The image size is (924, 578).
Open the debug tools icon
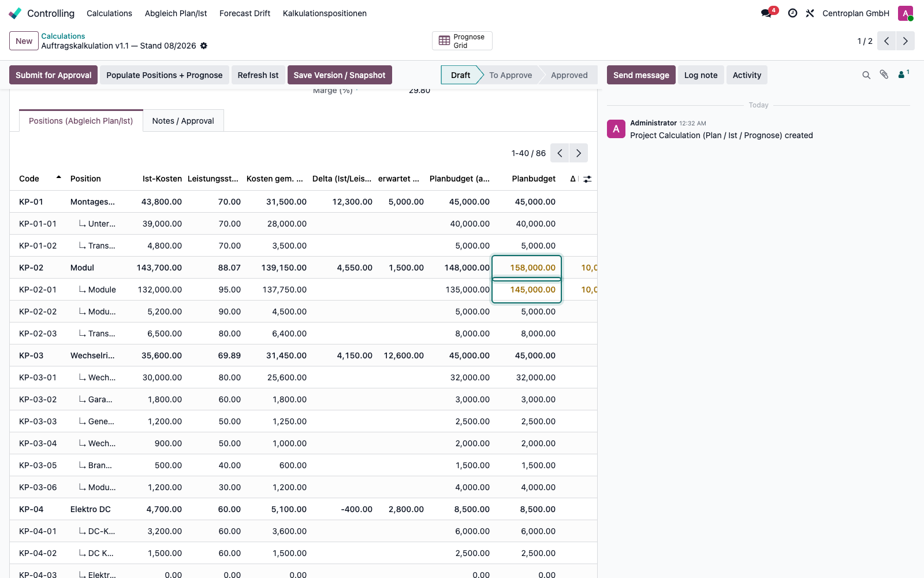[x=810, y=13]
